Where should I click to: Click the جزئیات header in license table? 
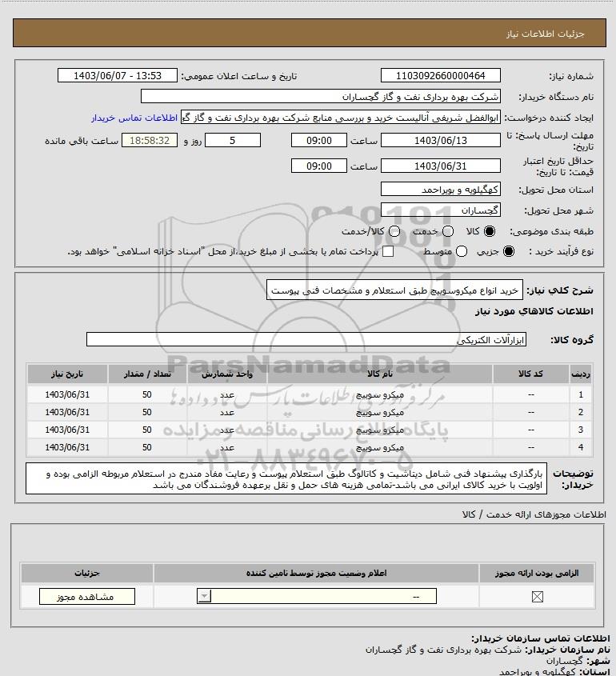point(86,573)
